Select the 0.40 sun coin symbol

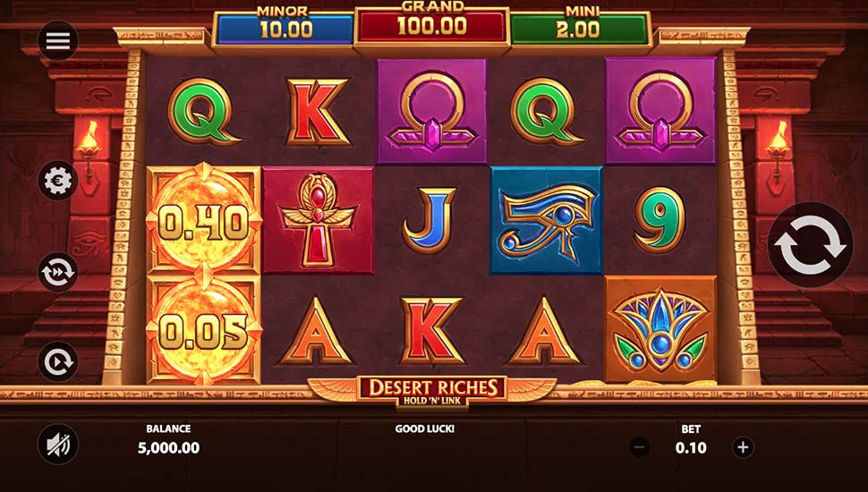(x=204, y=220)
